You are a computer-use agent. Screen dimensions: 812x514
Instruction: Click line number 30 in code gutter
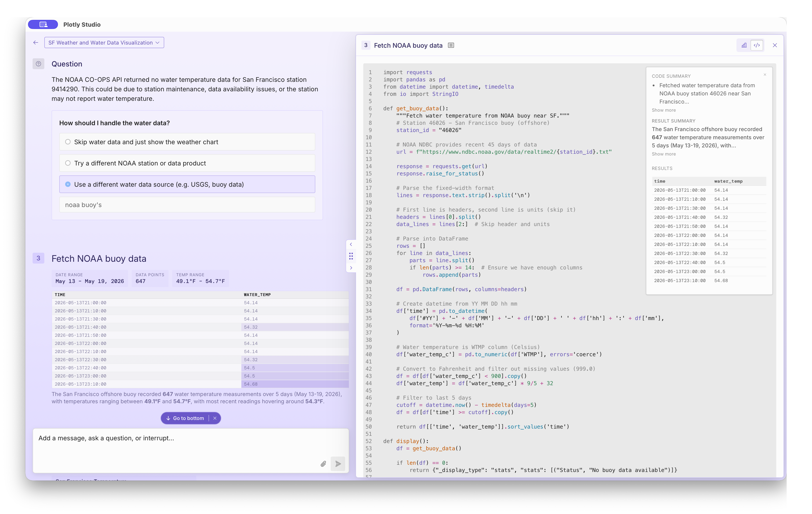pos(369,282)
